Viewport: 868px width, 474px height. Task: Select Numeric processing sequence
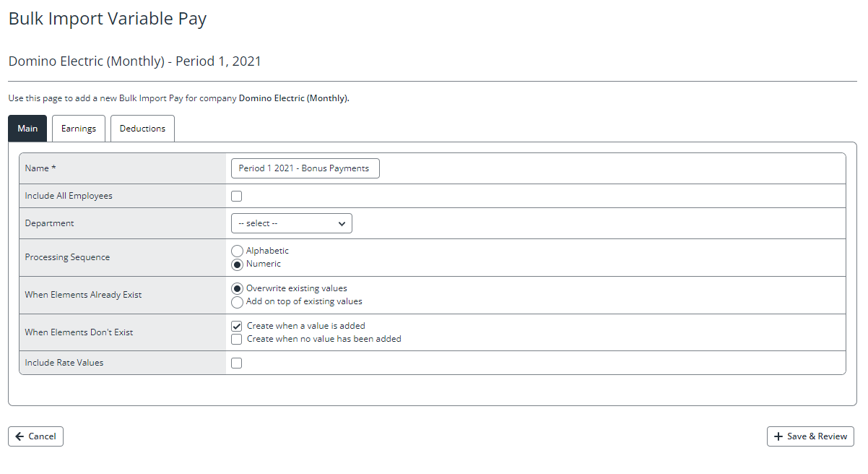pos(237,264)
